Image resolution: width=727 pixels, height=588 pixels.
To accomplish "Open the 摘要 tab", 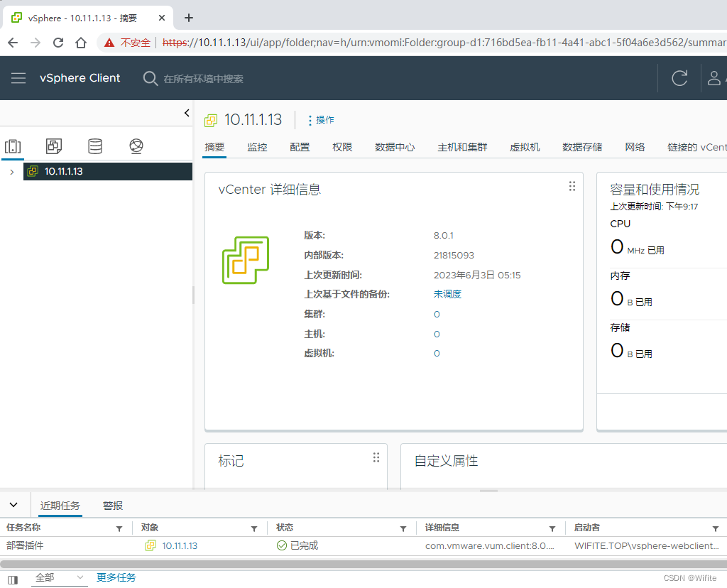I will click(214, 147).
